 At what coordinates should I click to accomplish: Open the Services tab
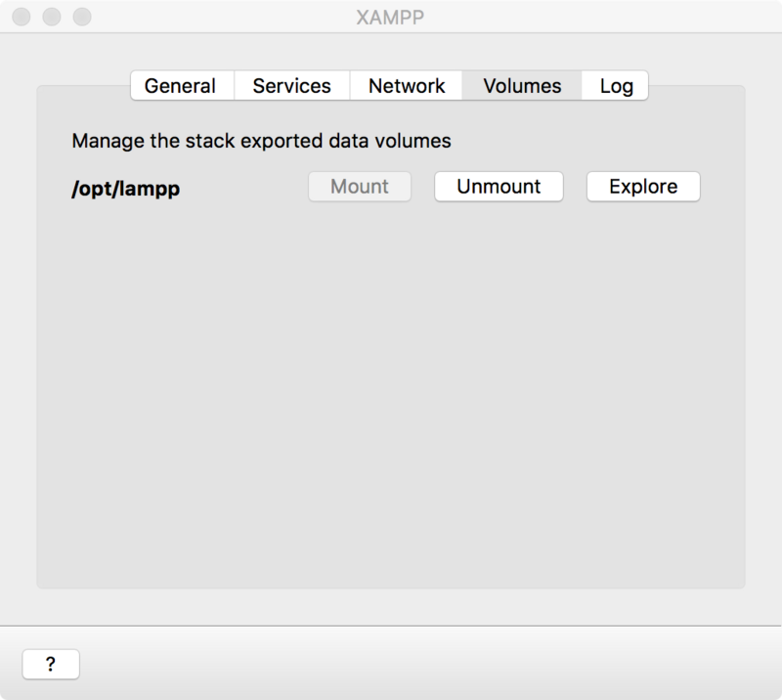(291, 86)
